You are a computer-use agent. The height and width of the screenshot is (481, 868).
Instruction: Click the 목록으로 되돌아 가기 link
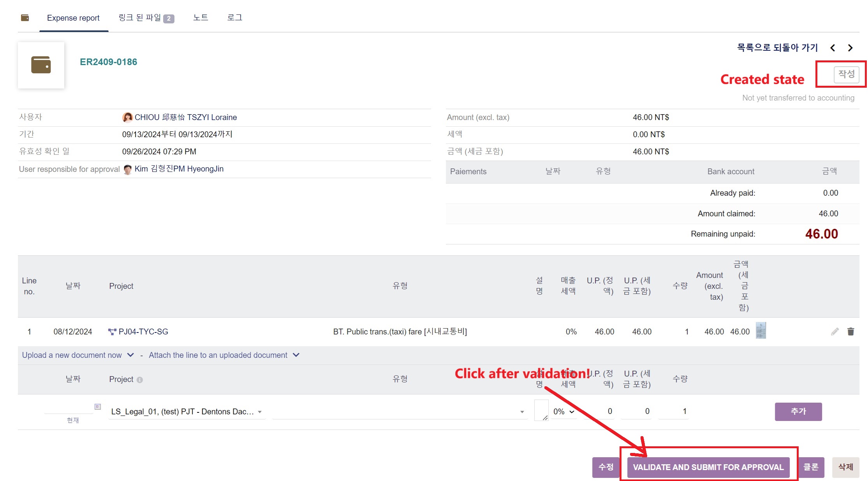777,48
